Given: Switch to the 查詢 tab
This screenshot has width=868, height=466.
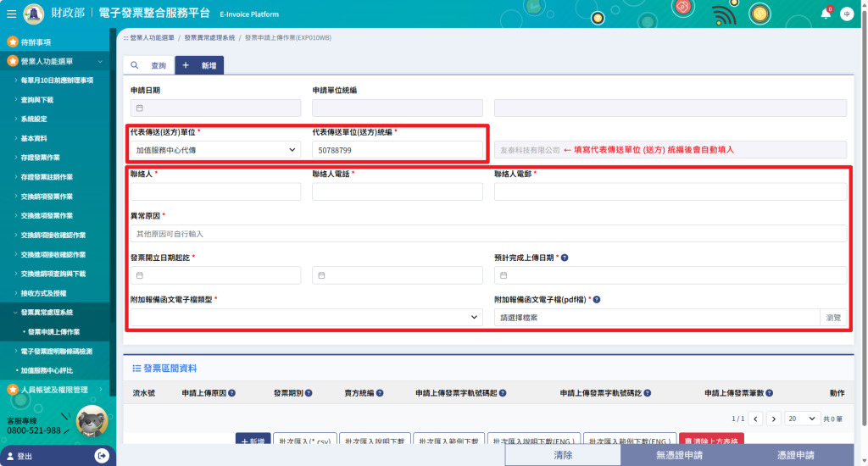Looking at the screenshot, I should click(148, 65).
